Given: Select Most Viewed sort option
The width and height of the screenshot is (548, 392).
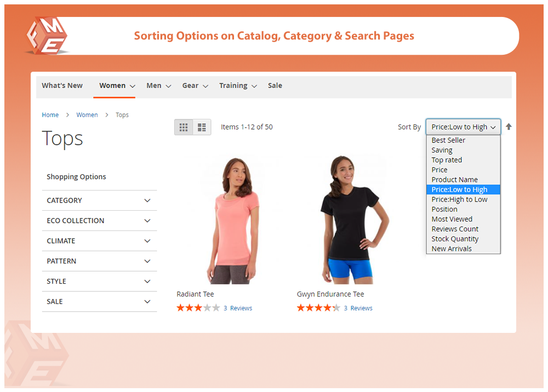Looking at the screenshot, I should (464, 219).
